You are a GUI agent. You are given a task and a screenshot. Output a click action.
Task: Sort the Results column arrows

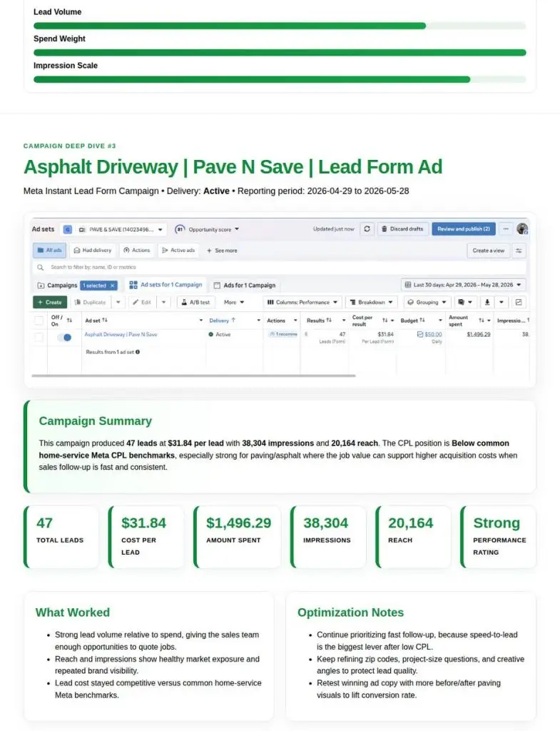(x=329, y=321)
